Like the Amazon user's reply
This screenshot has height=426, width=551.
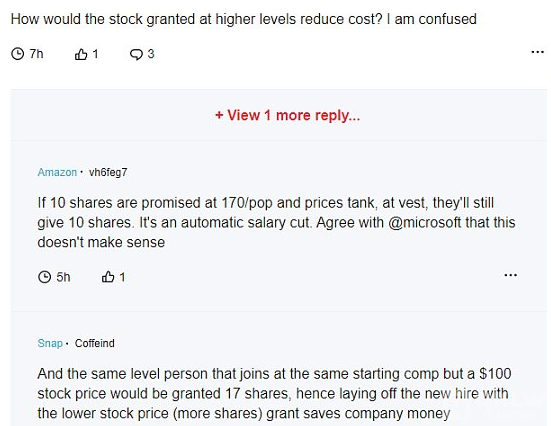pyautogui.click(x=108, y=277)
